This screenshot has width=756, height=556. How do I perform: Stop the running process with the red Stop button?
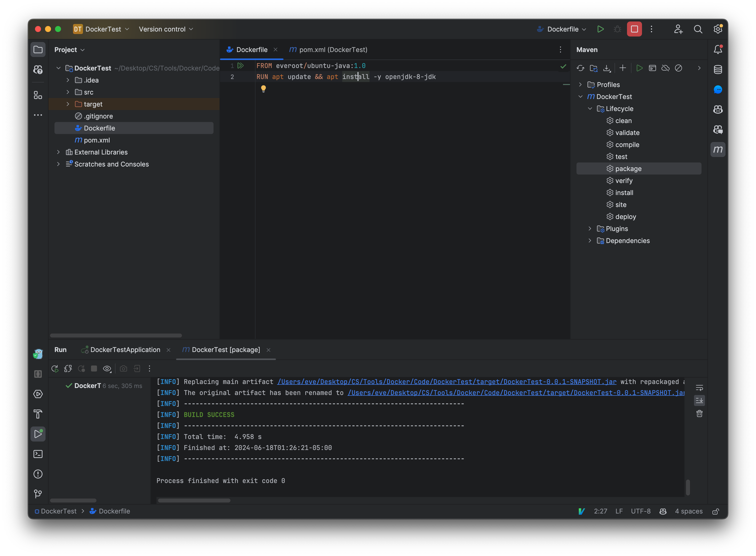[634, 29]
